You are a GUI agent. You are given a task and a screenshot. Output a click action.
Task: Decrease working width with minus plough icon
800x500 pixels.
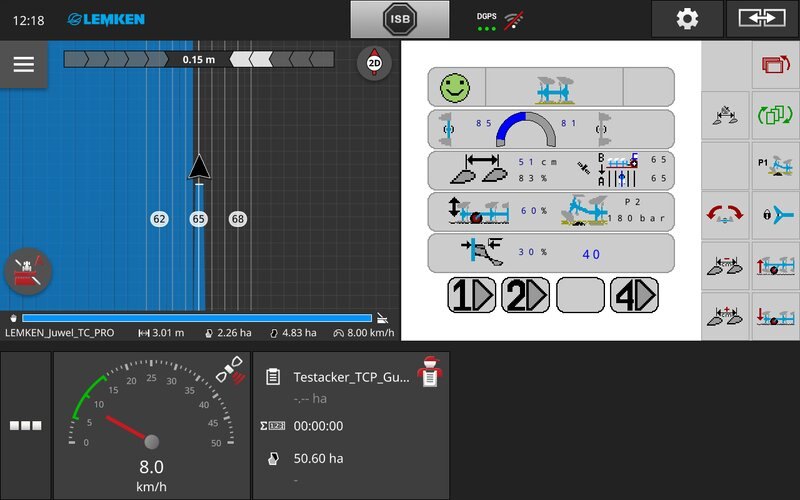click(x=725, y=265)
